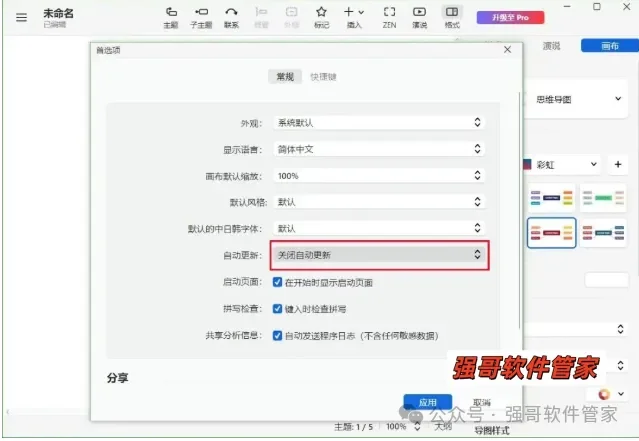The width and height of the screenshot is (639, 441).
Task: Adjust the 100% zoom stepper in status bar
Action: (417, 426)
